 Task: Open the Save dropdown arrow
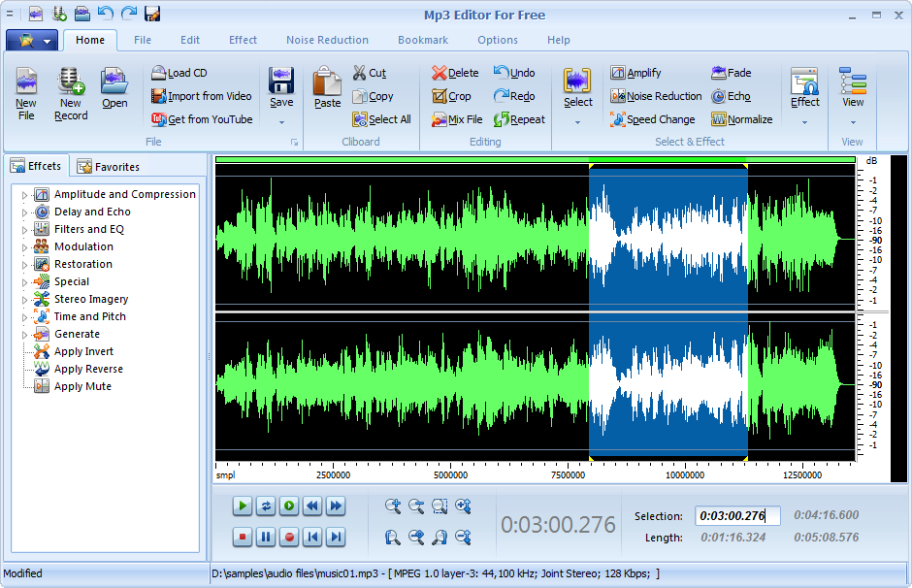click(x=281, y=123)
